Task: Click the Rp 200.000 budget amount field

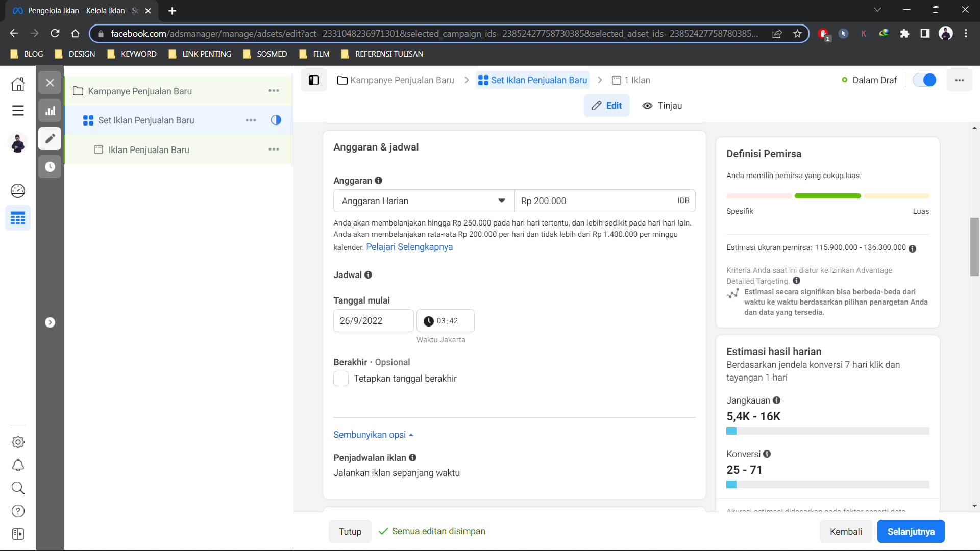Action: pos(592,201)
